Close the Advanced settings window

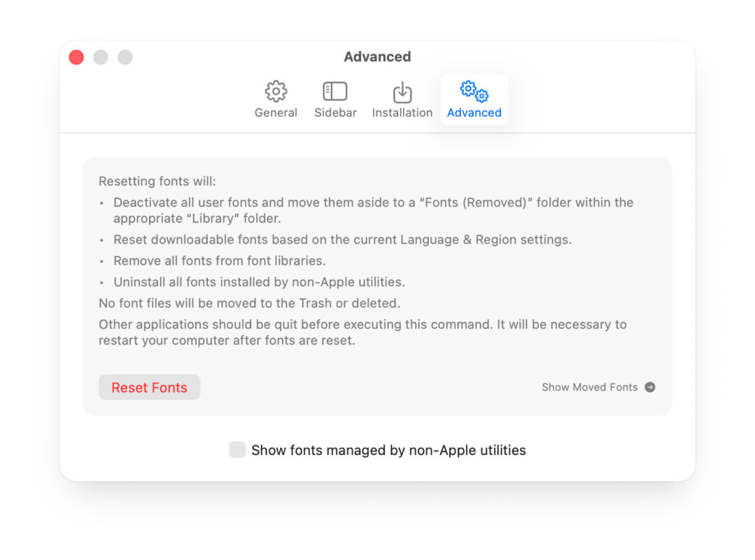76,57
